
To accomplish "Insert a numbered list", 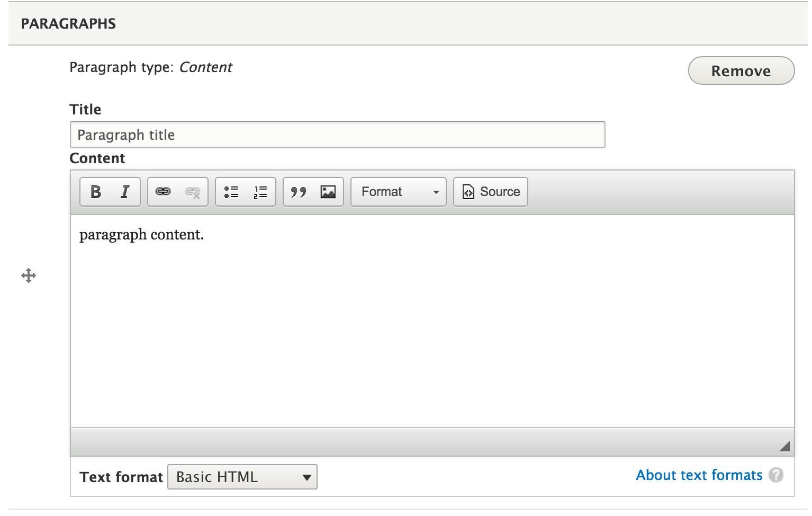I will click(x=260, y=192).
